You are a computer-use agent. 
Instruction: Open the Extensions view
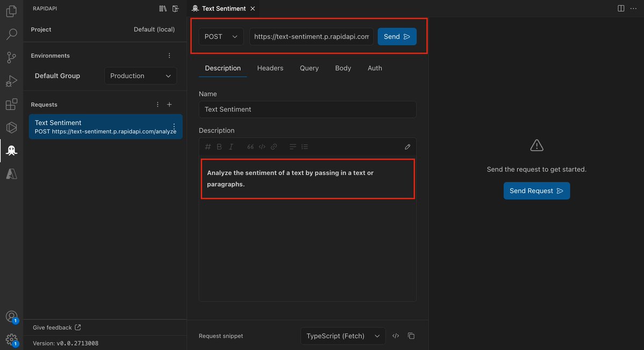point(11,105)
